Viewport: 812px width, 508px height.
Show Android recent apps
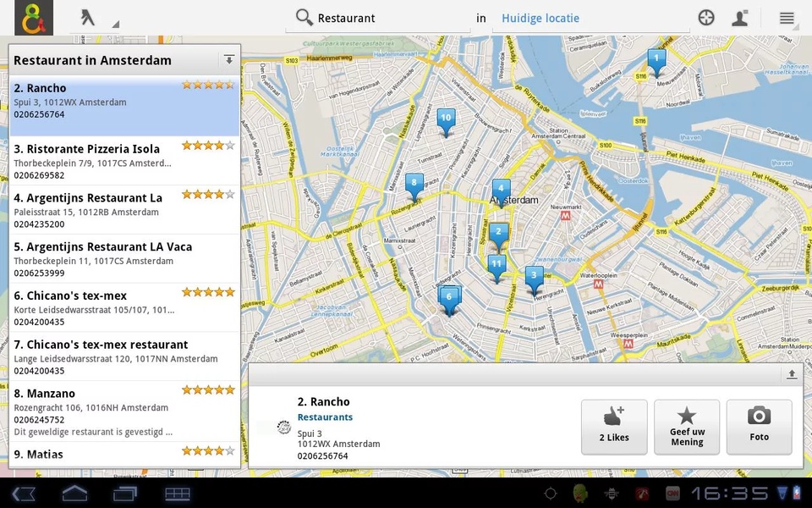point(125,494)
